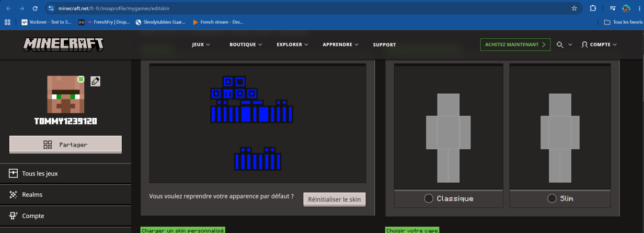Click the Classique character model preview

click(448, 137)
